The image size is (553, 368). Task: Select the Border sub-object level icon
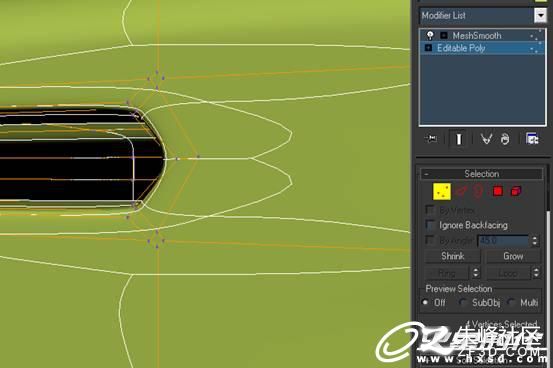pos(478,192)
